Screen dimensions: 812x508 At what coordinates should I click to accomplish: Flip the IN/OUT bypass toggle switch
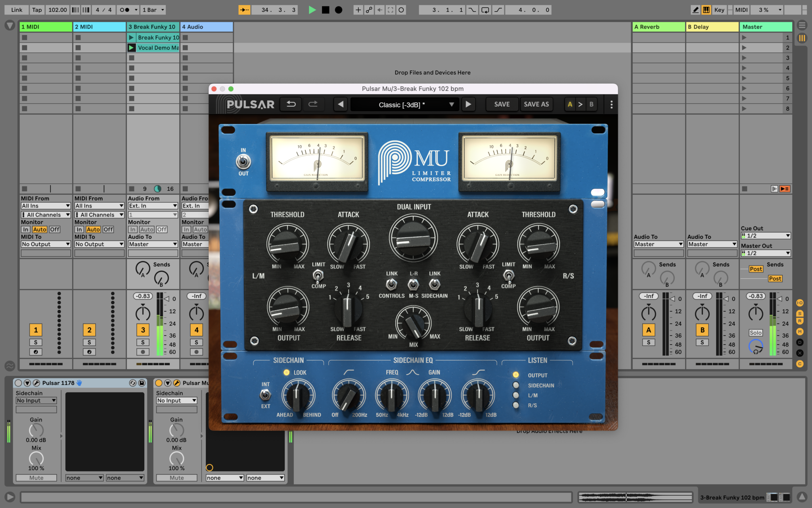243,162
